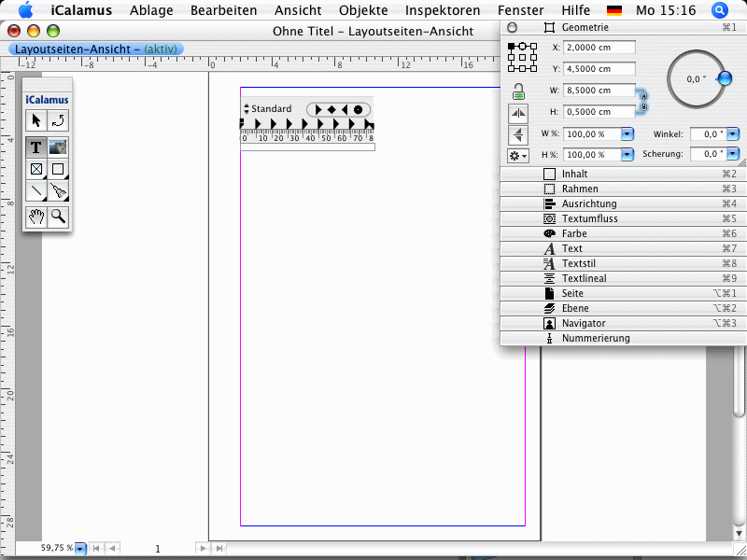Image resolution: width=747 pixels, height=560 pixels.
Task: Open the Objekte menu
Action: tap(363, 10)
